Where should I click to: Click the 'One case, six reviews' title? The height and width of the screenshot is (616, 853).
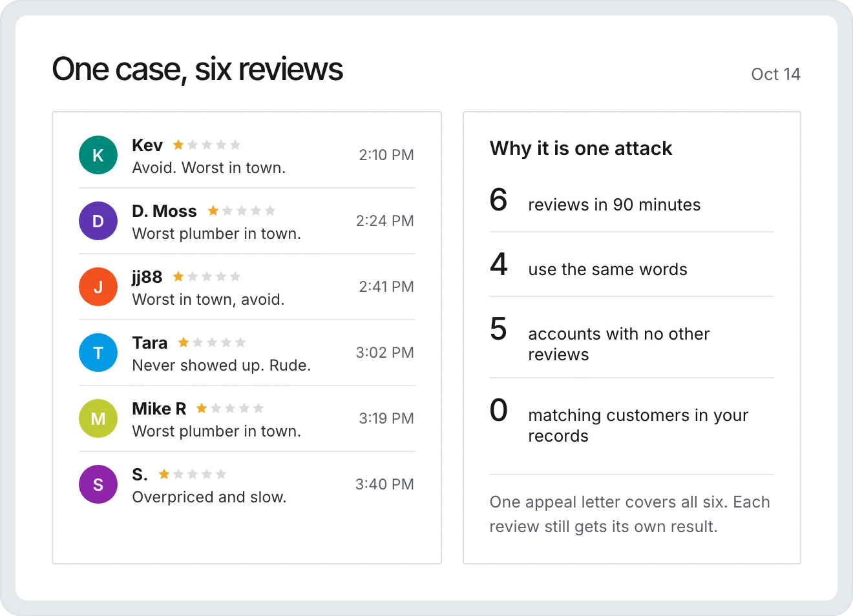tap(198, 69)
